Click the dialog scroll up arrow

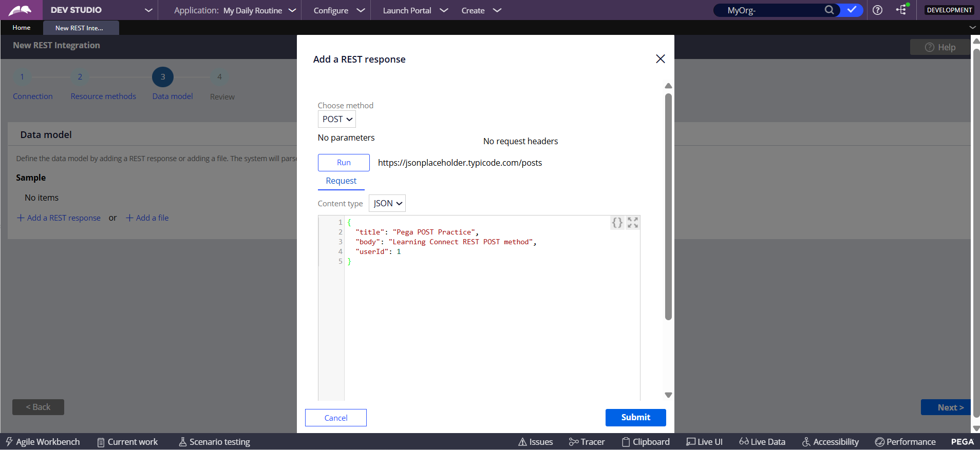pyautogui.click(x=668, y=86)
